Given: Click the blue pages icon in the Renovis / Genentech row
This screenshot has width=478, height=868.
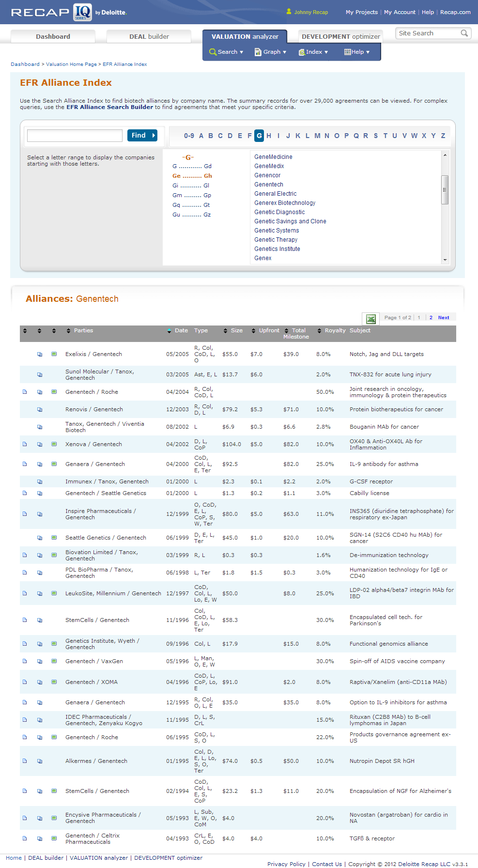Looking at the screenshot, I should click(x=40, y=410).
